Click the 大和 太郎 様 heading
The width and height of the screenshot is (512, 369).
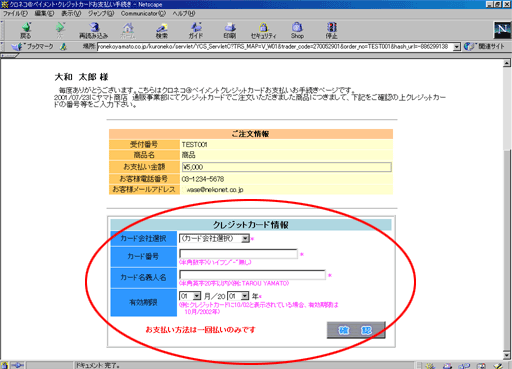81,77
